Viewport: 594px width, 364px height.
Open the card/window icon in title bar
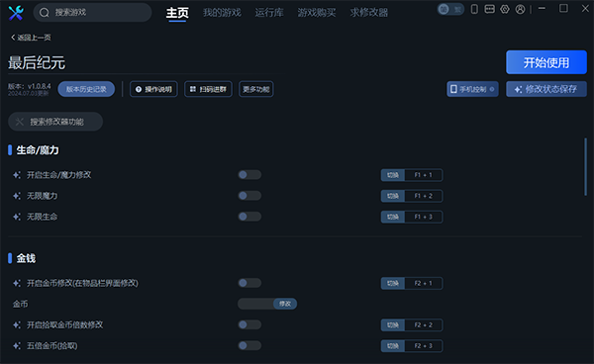point(489,9)
